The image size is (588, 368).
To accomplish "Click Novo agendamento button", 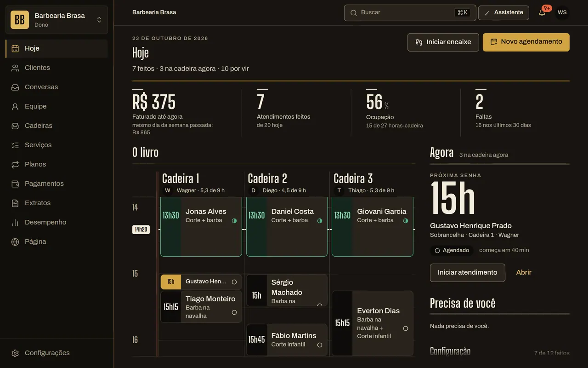I will point(526,42).
